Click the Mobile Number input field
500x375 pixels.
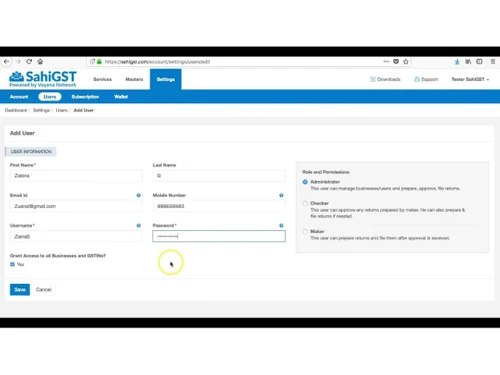pos(219,206)
